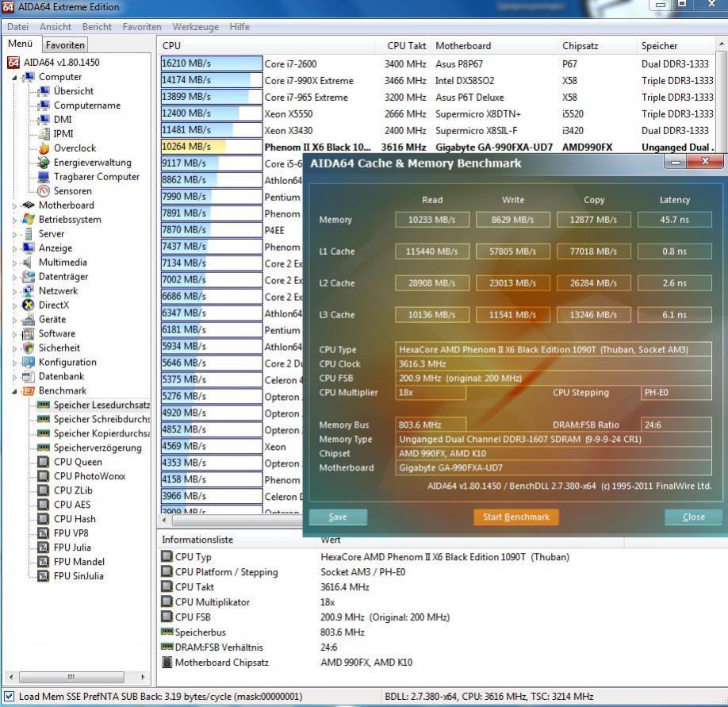Click the Benchmark folder icon

pos(29,391)
